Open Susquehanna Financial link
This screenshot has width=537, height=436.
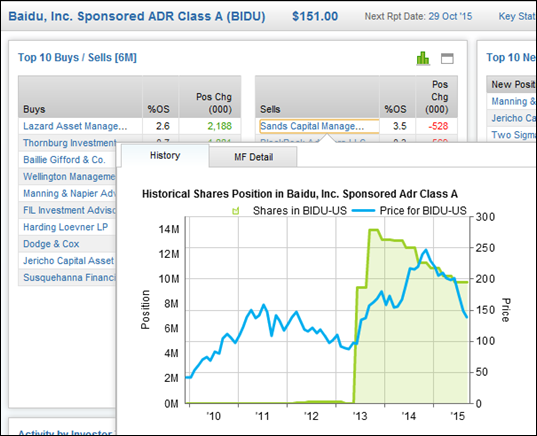pyautogui.click(x=70, y=277)
